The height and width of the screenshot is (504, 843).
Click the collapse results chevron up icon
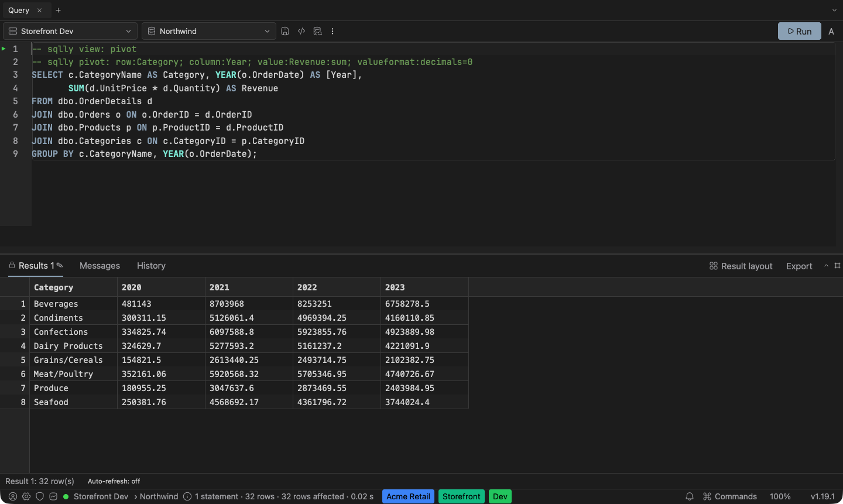click(x=826, y=266)
